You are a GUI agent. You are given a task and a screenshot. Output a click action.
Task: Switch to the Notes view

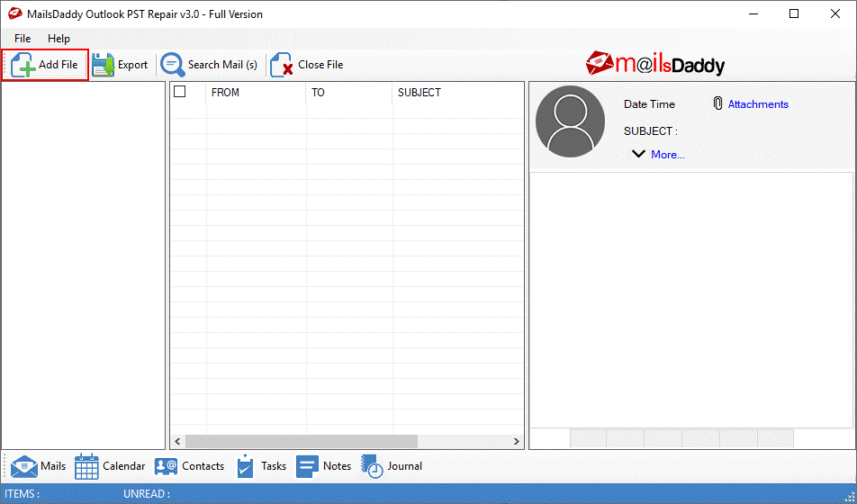click(323, 466)
